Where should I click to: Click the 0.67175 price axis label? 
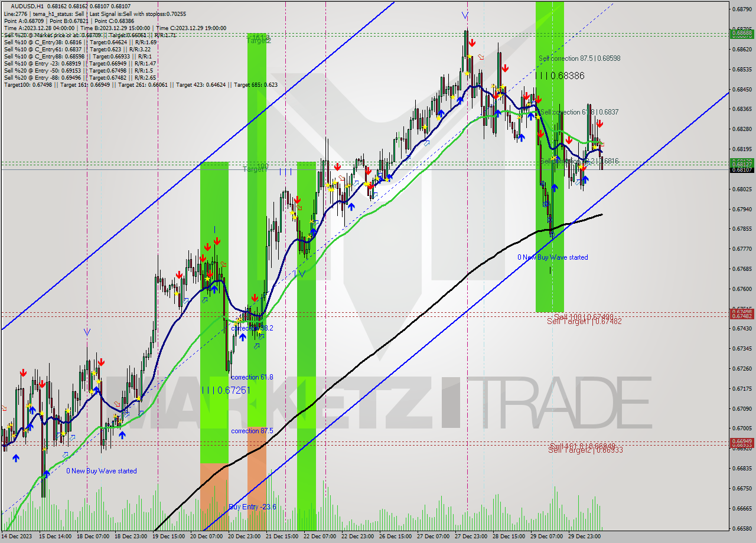click(742, 389)
